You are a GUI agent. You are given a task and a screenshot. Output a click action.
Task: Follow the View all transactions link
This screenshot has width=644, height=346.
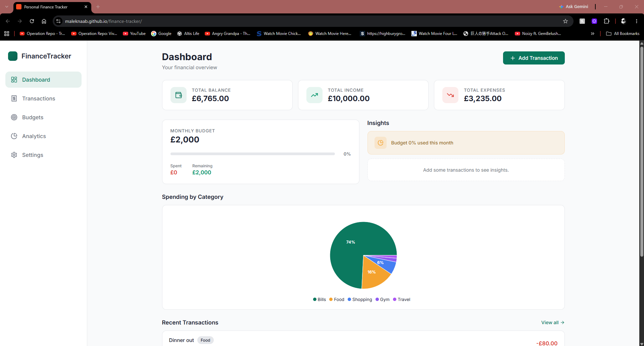coord(553,322)
